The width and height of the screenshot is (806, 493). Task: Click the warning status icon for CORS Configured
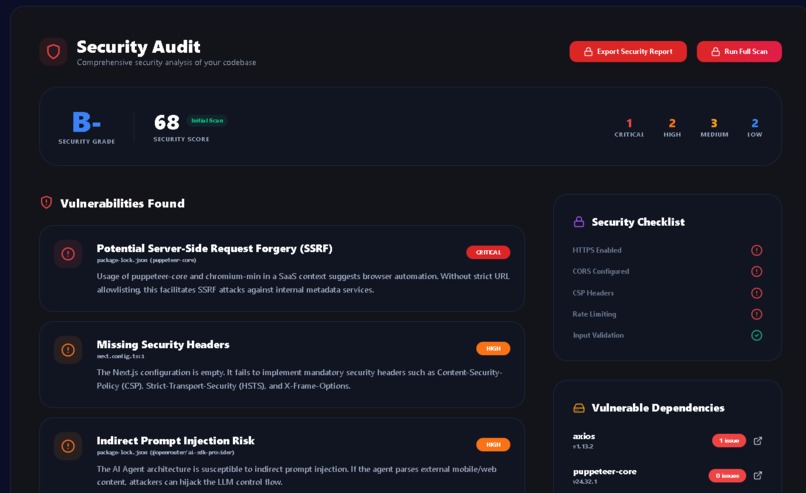tap(756, 271)
